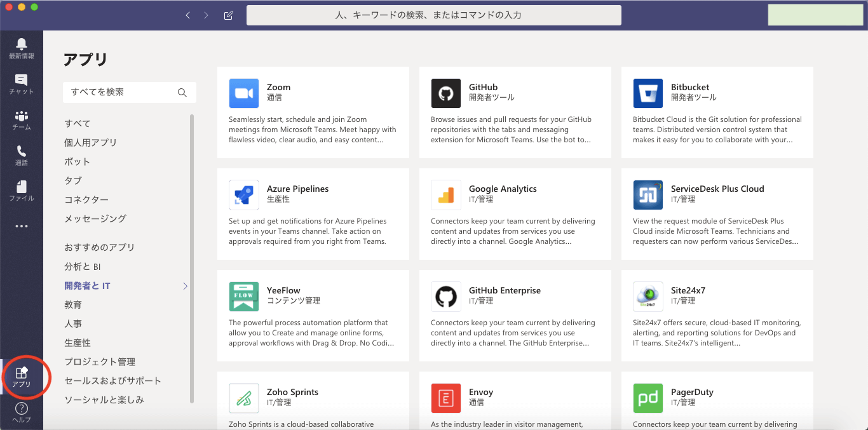Click the Google Analytics title
This screenshot has width=868, height=430.
[x=503, y=189]
